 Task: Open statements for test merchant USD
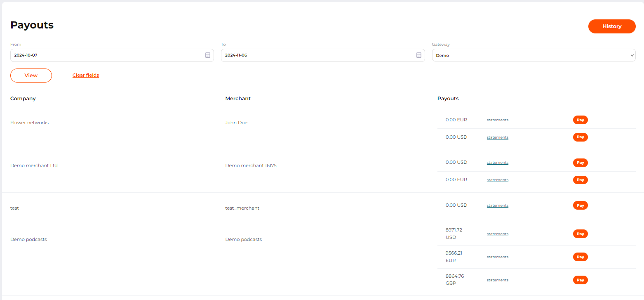point(497,206)
